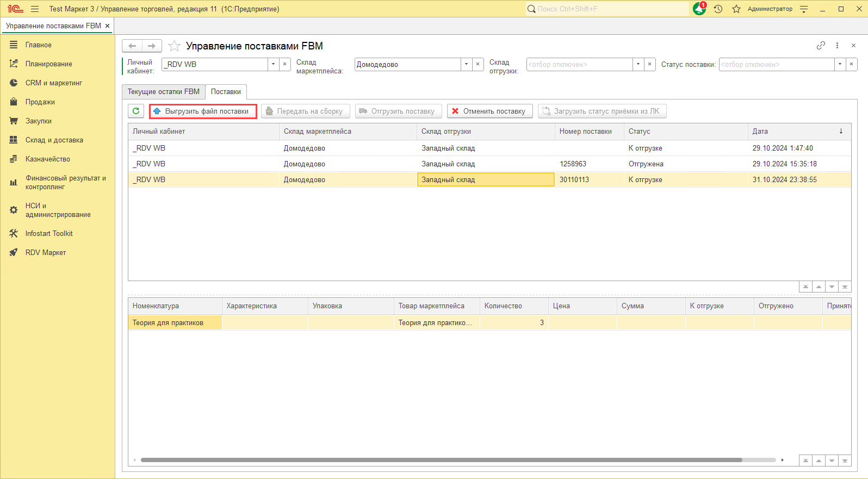Open notifications bell with badge

699,9
